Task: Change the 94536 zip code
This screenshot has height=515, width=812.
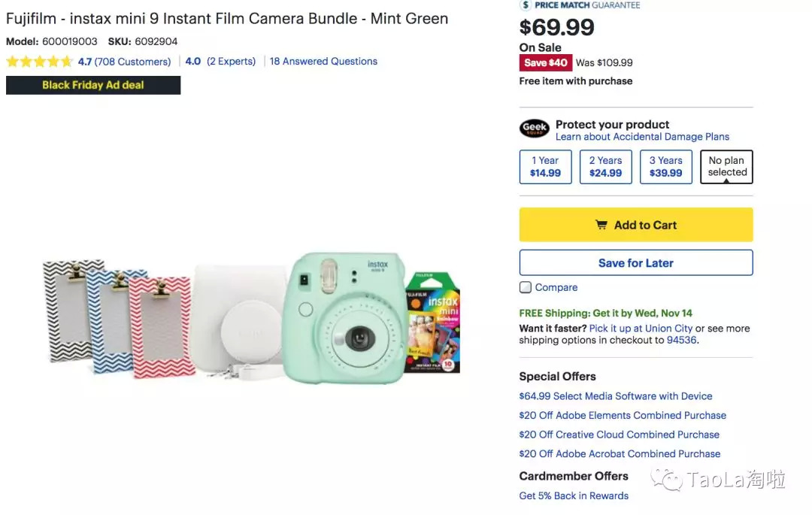Action: pos(681,341)
